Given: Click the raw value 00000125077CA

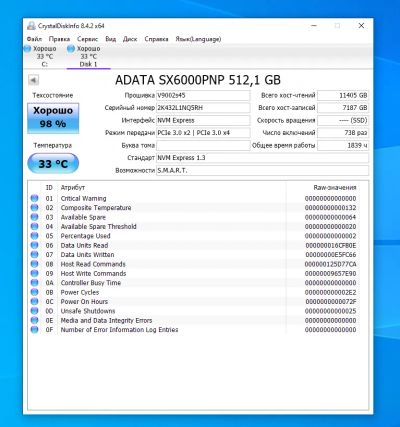Looking at the screenshot, I should tap(331, 264).
